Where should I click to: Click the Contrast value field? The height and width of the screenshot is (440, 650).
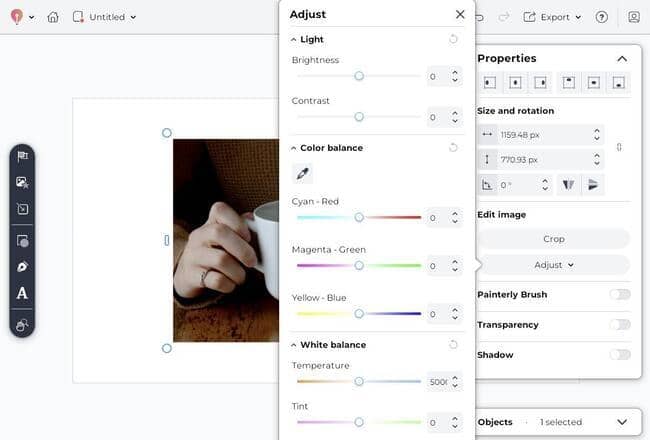pyautogui.click(x=437, y=117)
